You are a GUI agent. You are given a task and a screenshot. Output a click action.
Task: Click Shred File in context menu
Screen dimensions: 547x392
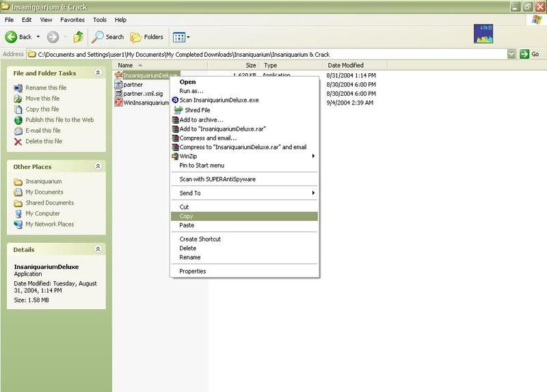[196, 110]
